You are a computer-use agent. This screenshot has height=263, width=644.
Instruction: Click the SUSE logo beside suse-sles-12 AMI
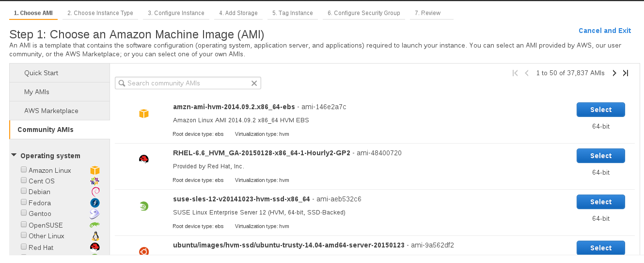tap(143, 206)
